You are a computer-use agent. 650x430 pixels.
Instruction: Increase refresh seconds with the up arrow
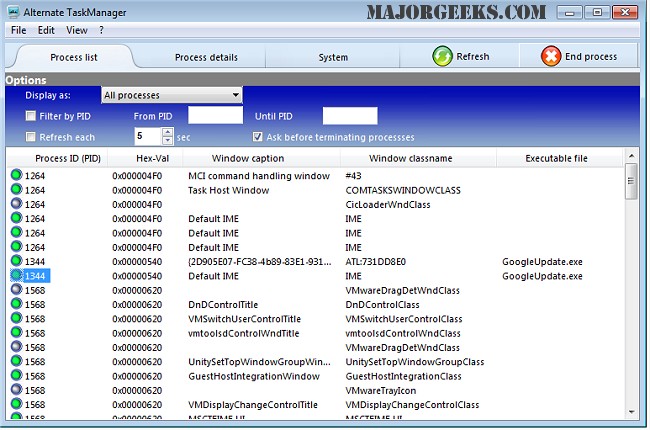click(168, 132)
